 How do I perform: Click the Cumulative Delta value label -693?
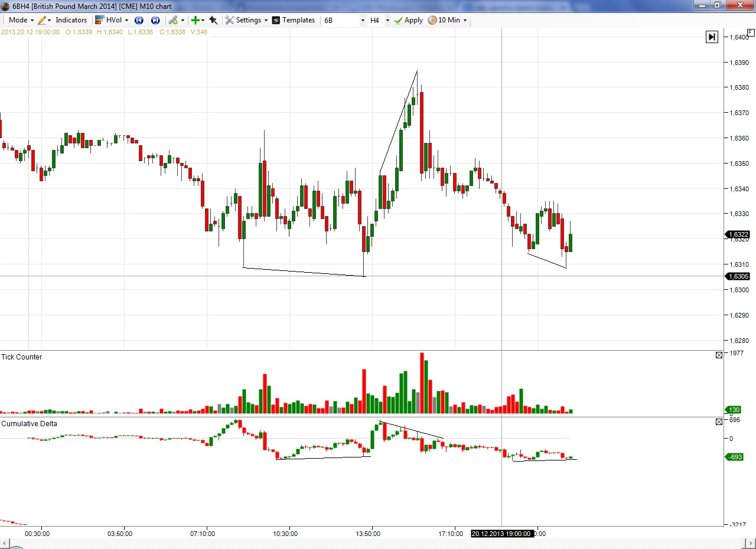tap(734, 457)
